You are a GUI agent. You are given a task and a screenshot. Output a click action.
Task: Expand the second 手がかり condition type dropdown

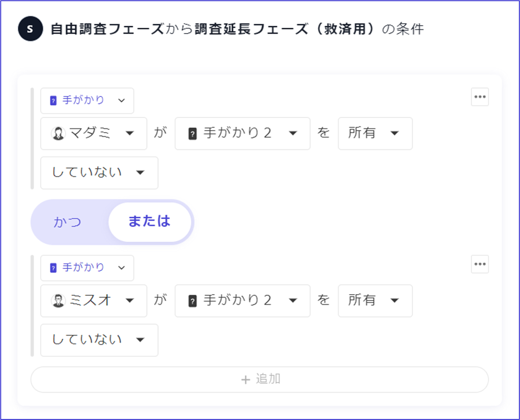click(87, 268)
